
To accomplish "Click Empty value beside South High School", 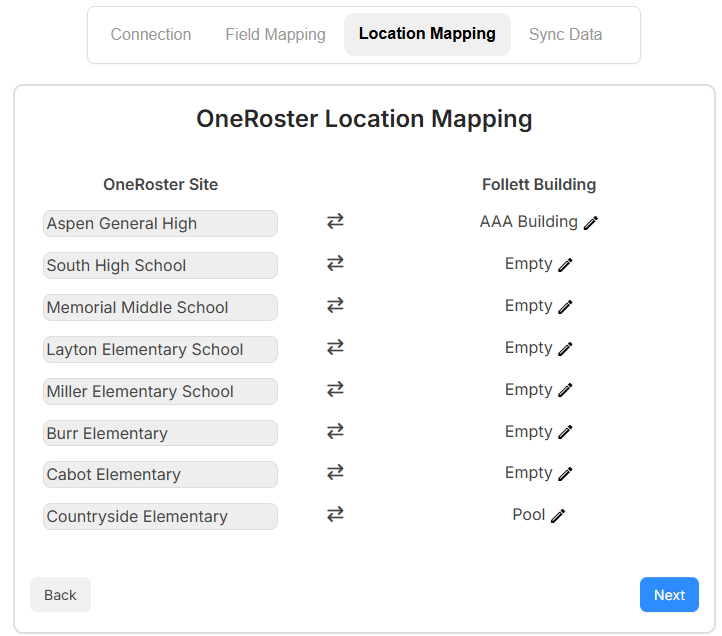I will click(529, 264).
